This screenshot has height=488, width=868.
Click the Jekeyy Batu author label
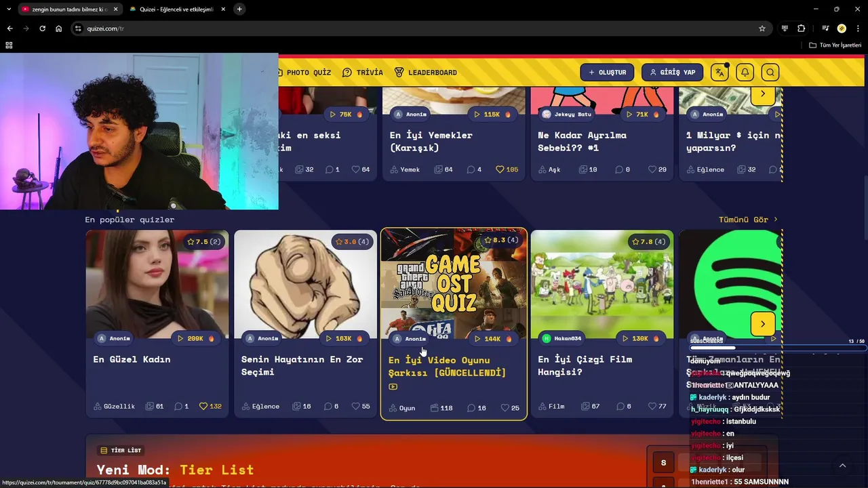point(567,115)
